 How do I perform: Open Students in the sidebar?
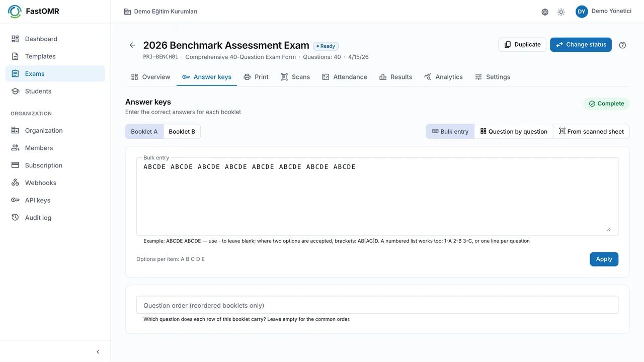tap(55, 91)
